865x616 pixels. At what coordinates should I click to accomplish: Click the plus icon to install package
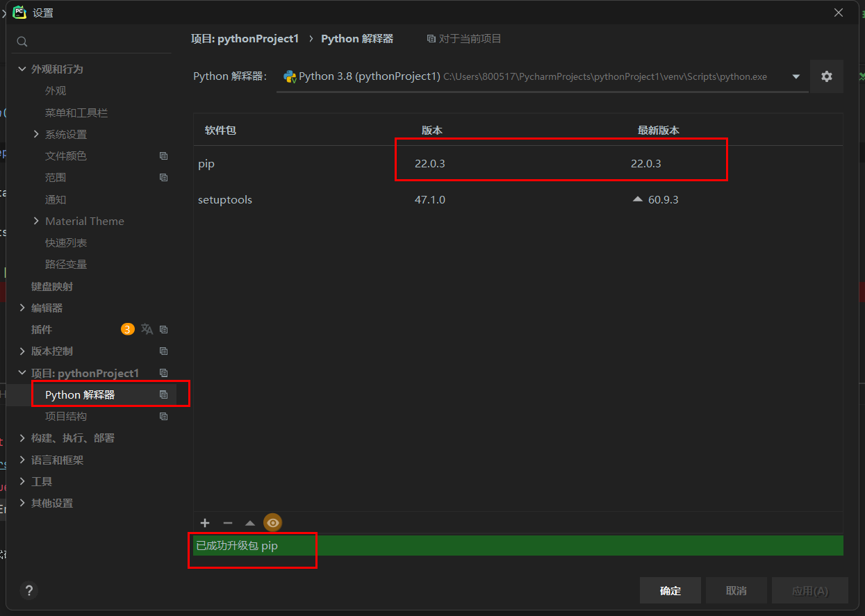[205, 523]
